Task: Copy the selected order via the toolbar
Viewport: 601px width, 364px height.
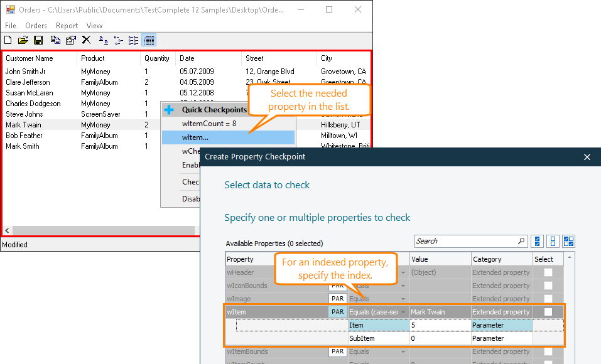Action: pyautogui.click(x=55, y=40)
